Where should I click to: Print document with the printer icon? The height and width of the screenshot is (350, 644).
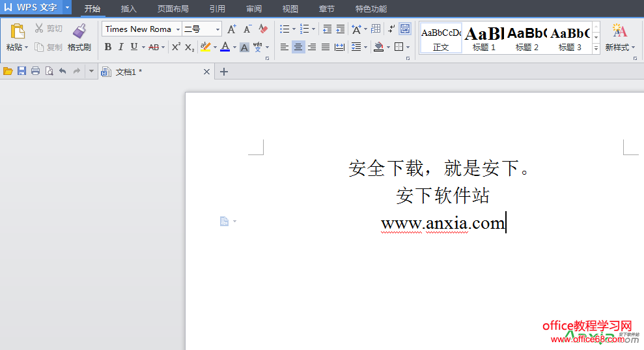35,71
